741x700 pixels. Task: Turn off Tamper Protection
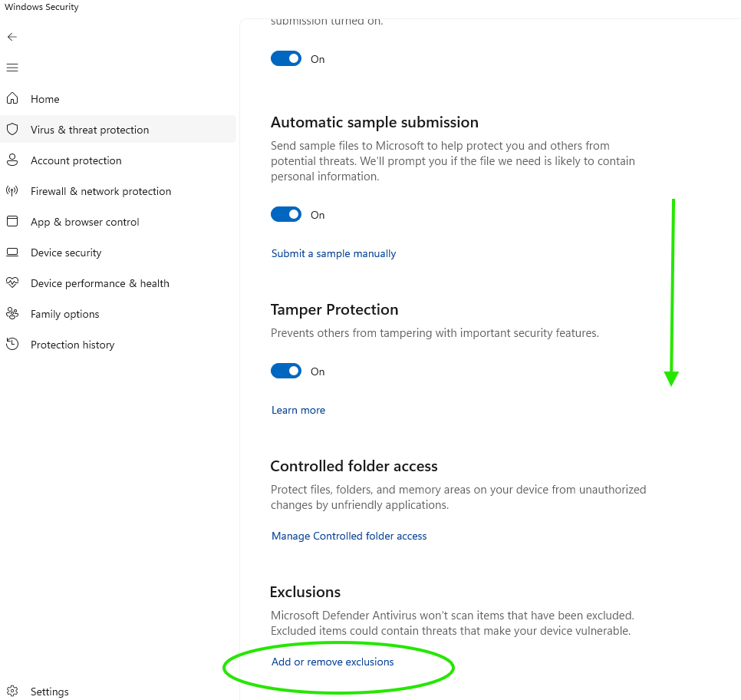click(x=286, y=371)
